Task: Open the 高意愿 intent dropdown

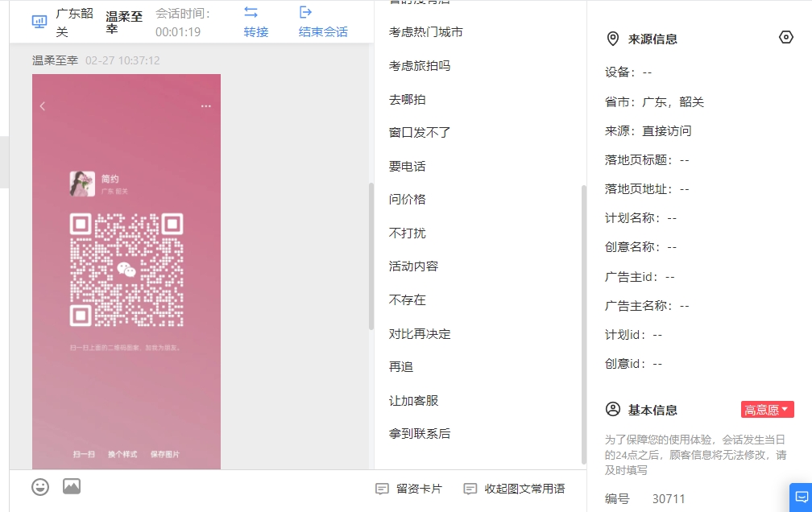Action: coord(767,410)
